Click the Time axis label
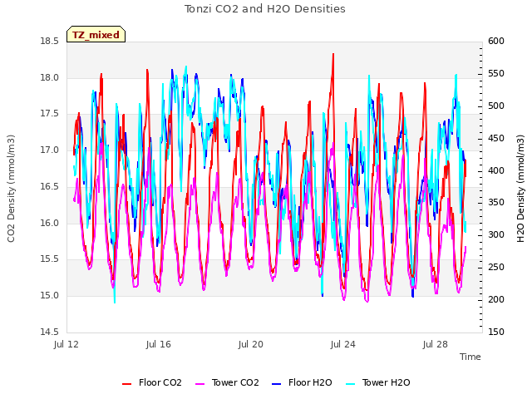 click(x=470, y=357)
